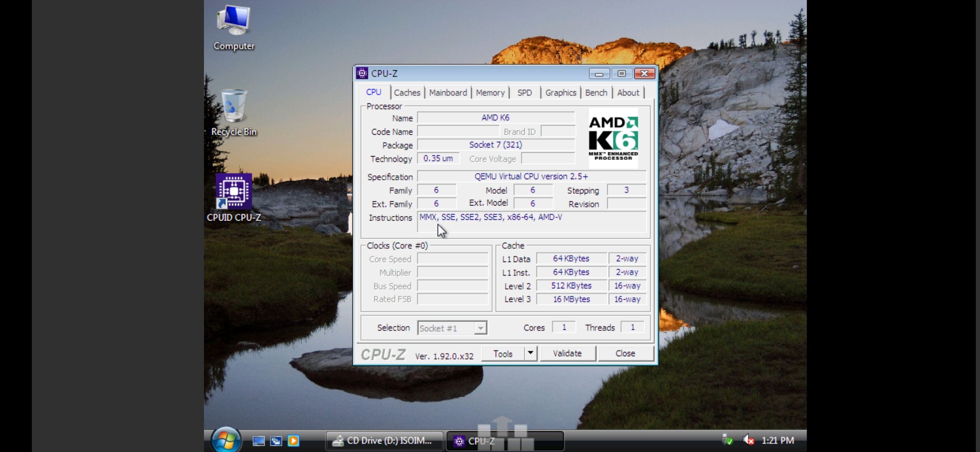This screenshot has height=452, width=980.
Task: Click the 0.35 um technology value
Action: pos(438,158)
